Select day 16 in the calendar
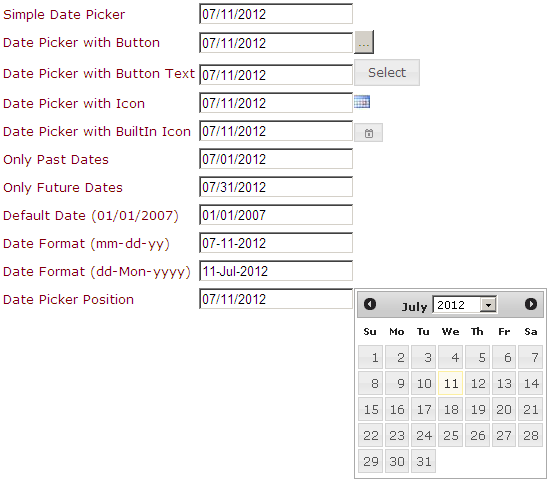 (x=397, y=409)
